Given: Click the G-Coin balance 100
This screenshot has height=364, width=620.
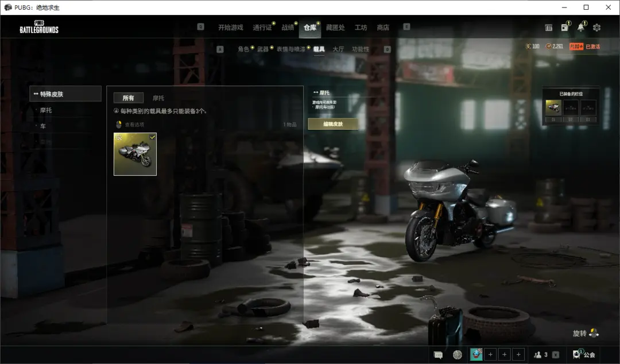Looking at the screenshot, I should [533, 47].
